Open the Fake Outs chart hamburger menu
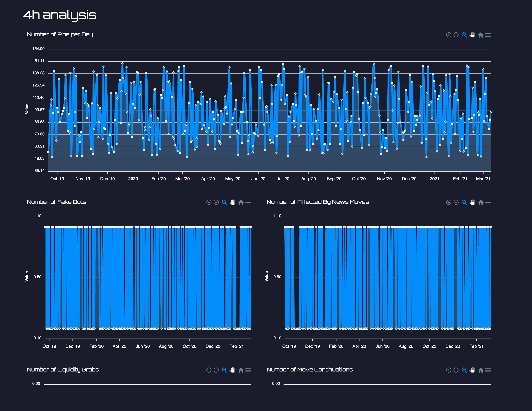 tap(248, 202)
